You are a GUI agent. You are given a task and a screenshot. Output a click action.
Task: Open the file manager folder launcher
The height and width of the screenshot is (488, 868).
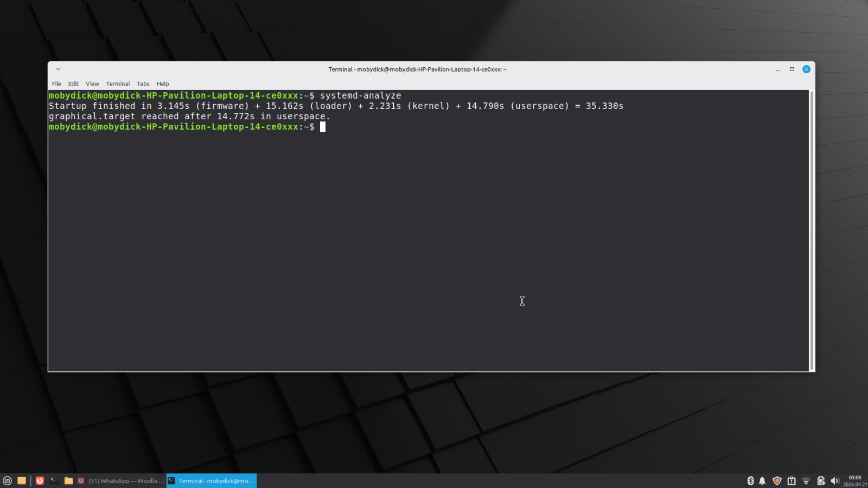tap(68, 480)
